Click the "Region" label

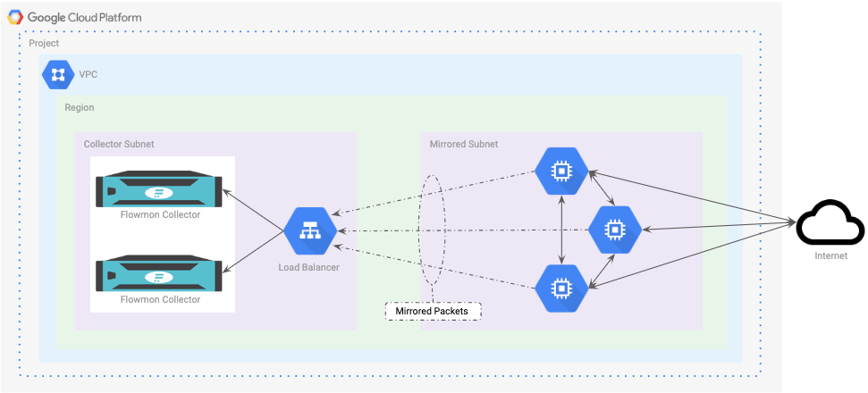[80, 107]
